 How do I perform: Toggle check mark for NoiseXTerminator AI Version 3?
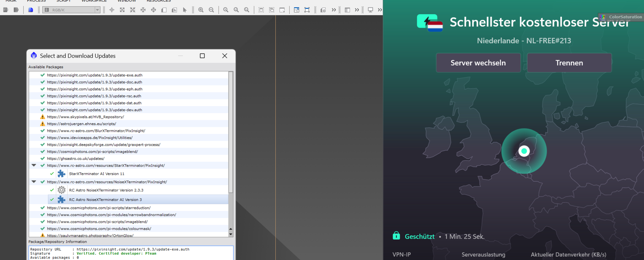tap(52, 199)
